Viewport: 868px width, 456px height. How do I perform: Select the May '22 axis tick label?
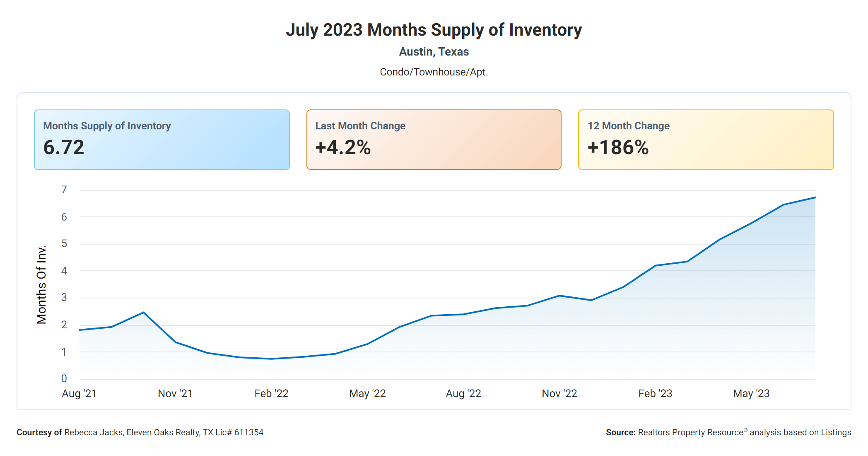(367, 393)
